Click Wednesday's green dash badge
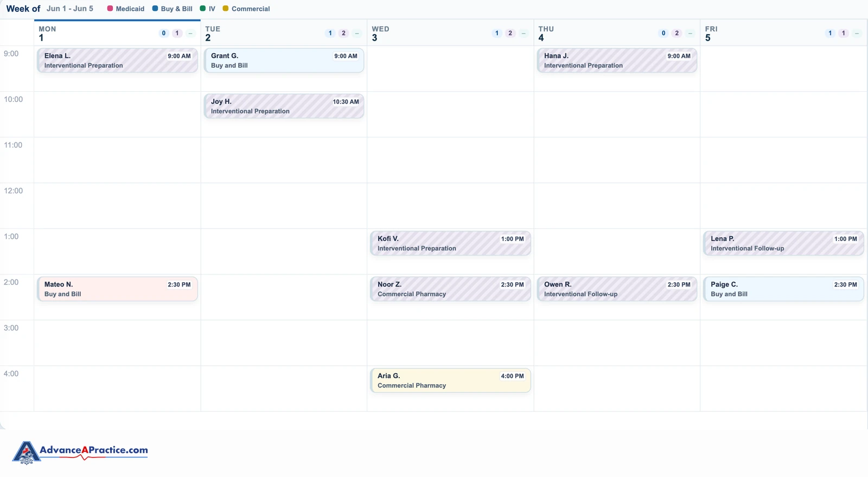The width and height of the screenshot is (868, 477). (x=524, y=33)
